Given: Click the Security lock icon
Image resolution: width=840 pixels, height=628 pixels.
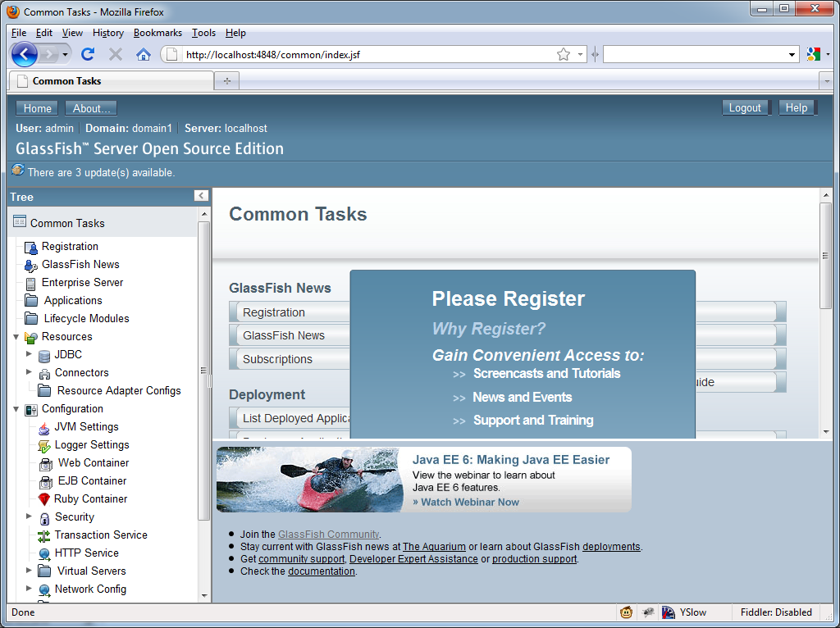Looking at the screenshot, I should (x=44, y=518).
